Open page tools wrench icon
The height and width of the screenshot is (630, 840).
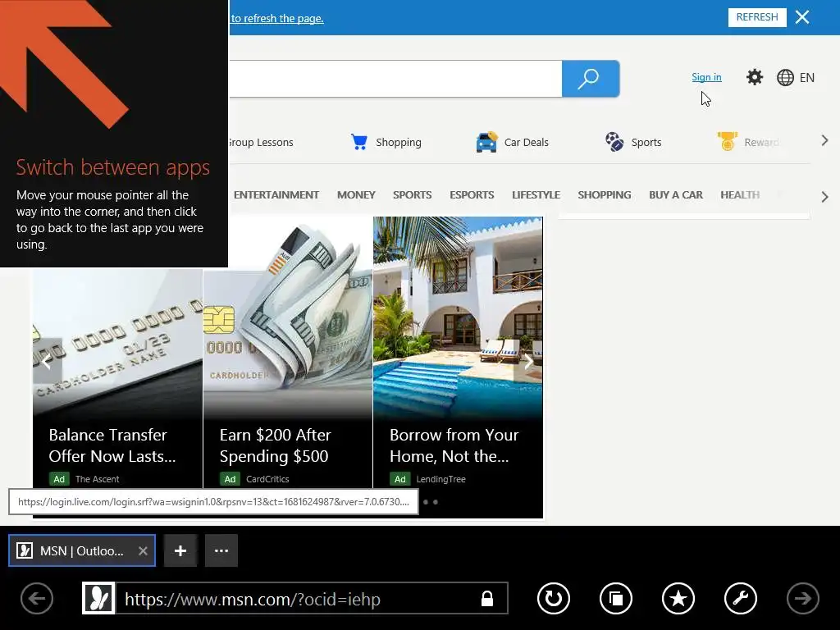click(x=741, y=598)
